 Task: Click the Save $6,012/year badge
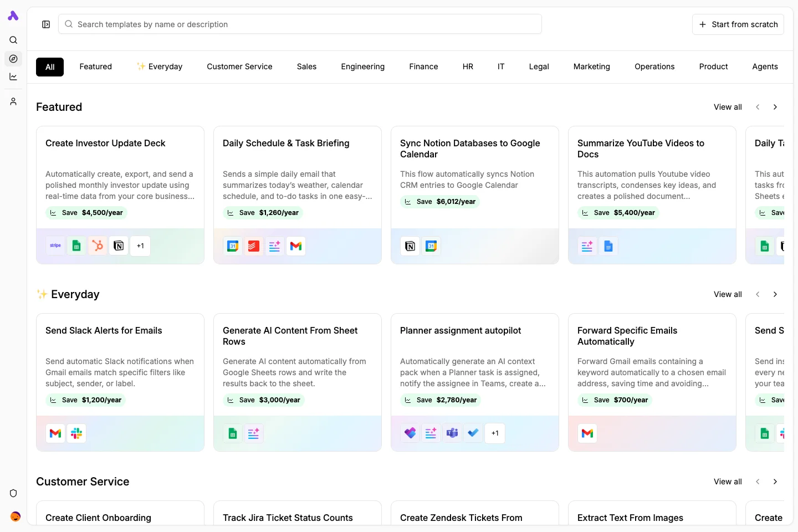(x=440, y=202)
